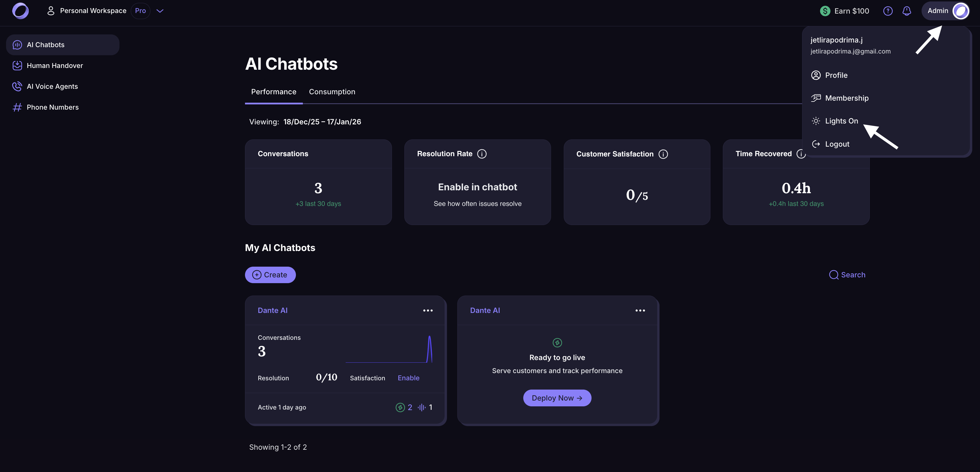Switch to the Consumption tab
The width and height of the screenshot is (980, 472).
[332, 92]
